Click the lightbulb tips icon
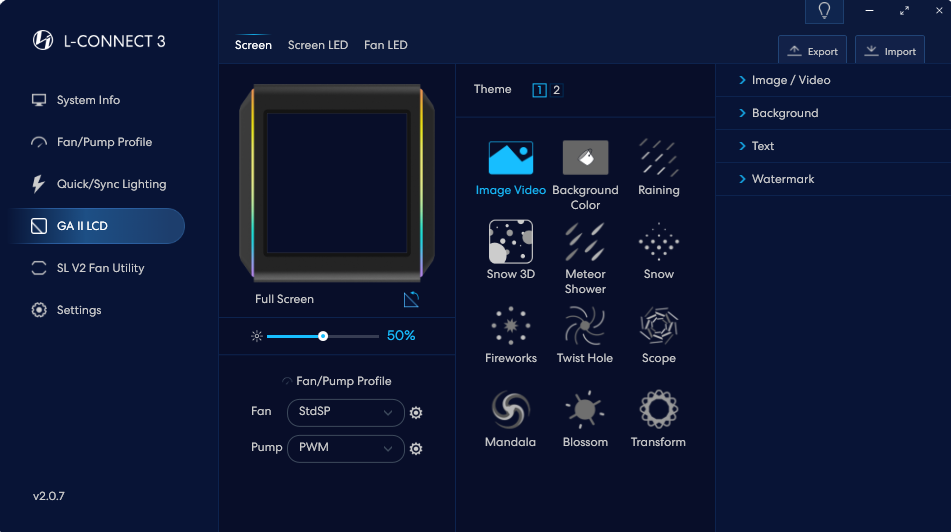This screenshot has width=951, height=532. [x=824, y=11]
